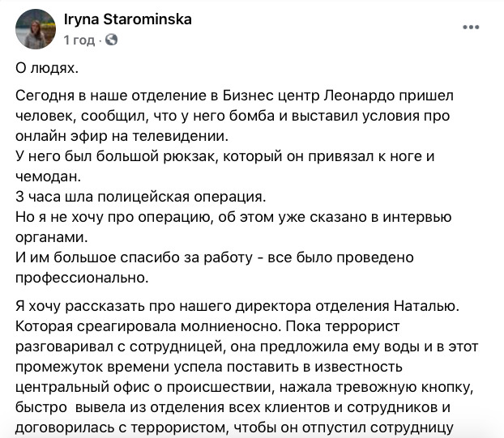
Task: Click the author name Iryna Starominska
Action: point(127,19)
